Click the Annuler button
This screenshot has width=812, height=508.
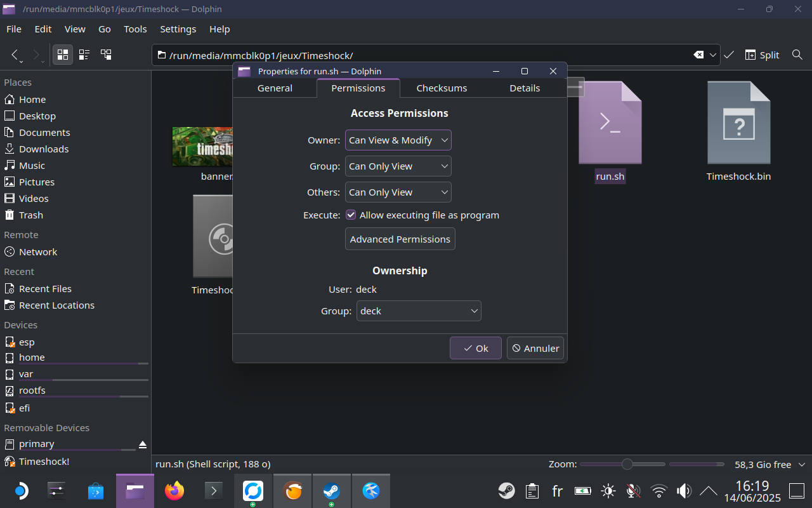click(x=535, y=348)
